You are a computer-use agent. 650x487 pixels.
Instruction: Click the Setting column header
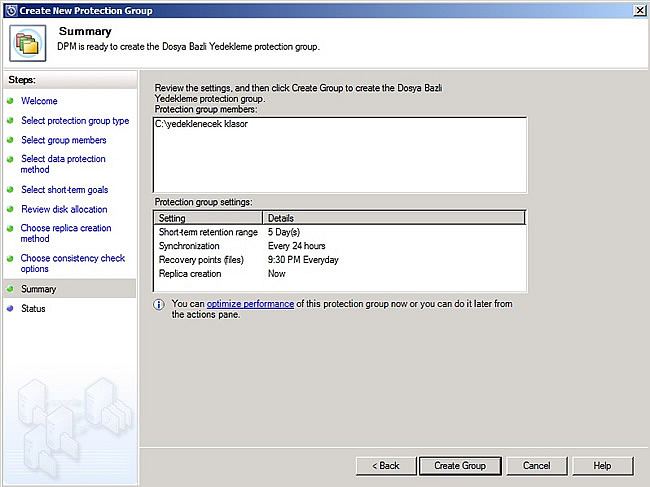click(x=208, y=218)
